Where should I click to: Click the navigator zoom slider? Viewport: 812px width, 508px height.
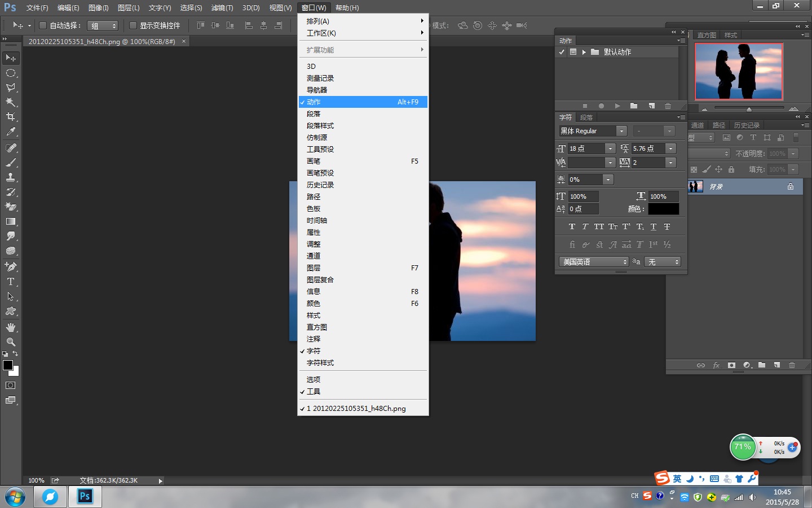(x=749, y=108)
